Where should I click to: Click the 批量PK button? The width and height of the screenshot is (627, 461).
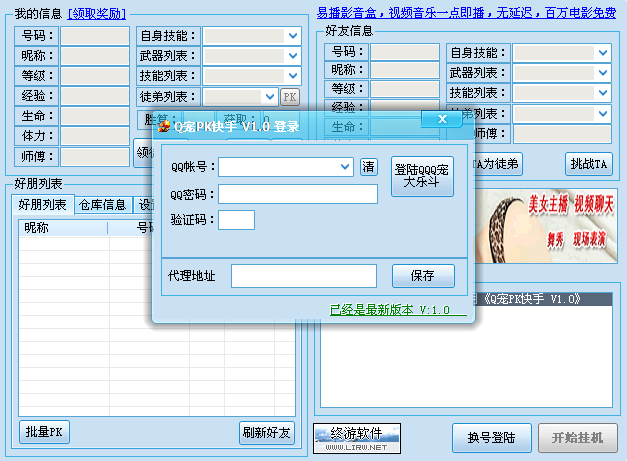44,432
